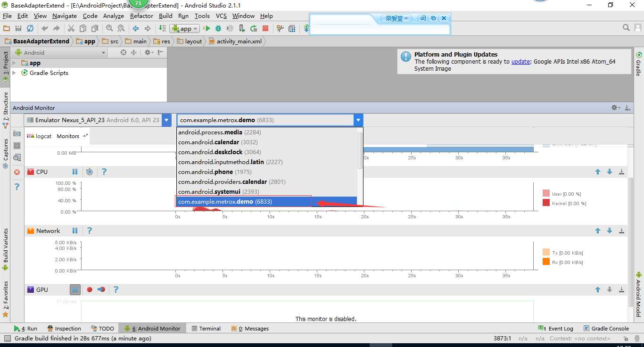The width and height of the screenshot is (644, 347).
Task: Click the Find magnifier icon
Action: coord(109,29)
